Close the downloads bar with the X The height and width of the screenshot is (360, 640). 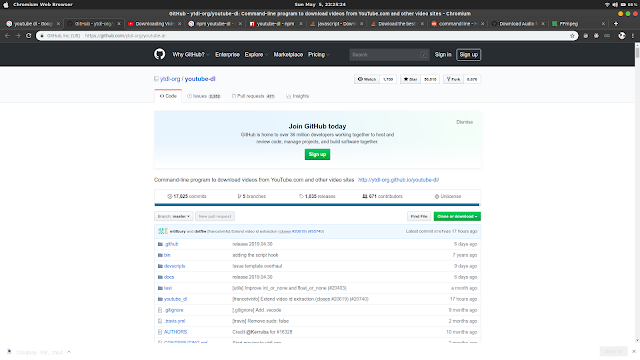pyautogui.click(x=633, y=351)
